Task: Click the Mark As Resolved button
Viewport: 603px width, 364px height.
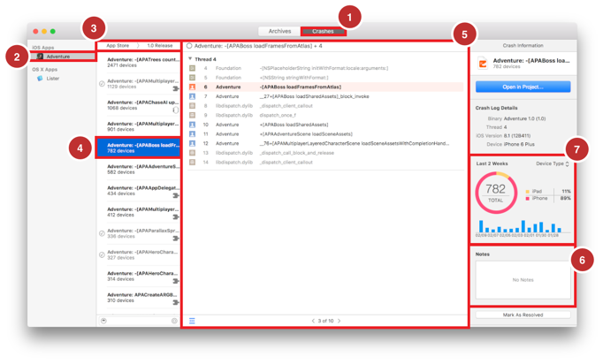Action: tap(523, 315)
